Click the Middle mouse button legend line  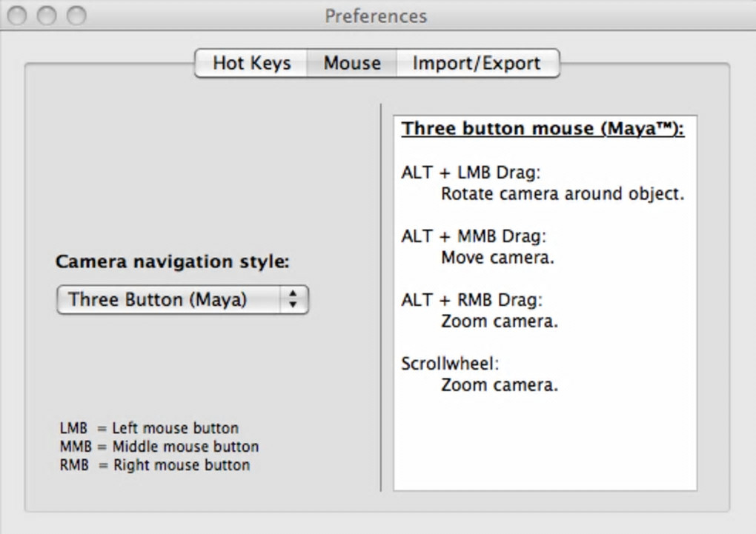[x=159, y=447]
